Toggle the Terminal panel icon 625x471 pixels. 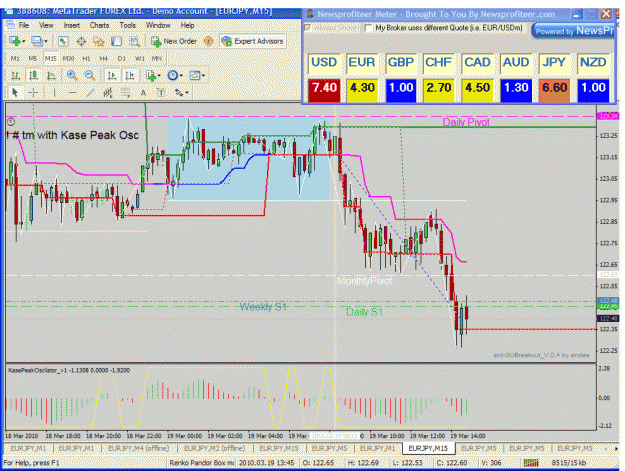click(x=116, y=41)
